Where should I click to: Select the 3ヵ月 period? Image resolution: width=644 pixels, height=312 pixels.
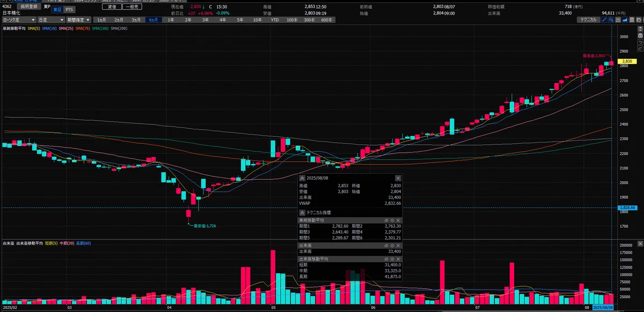(x=136, y=20)
